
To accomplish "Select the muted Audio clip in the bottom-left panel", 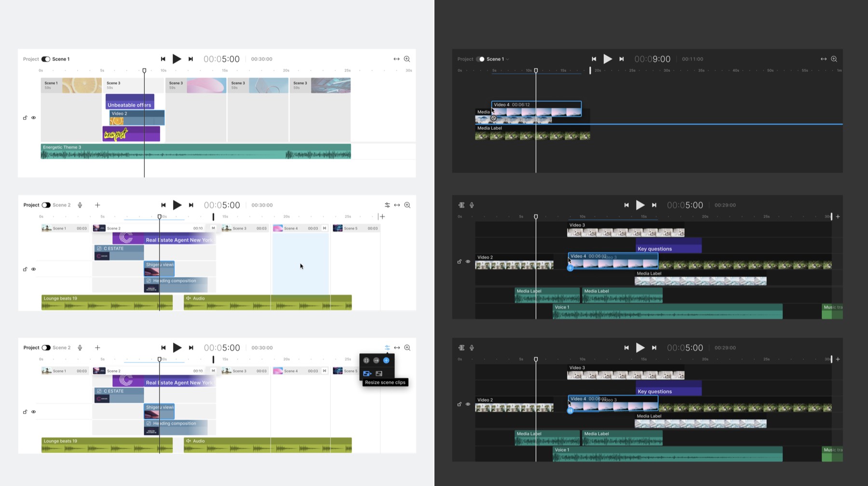I will [268, 445].
